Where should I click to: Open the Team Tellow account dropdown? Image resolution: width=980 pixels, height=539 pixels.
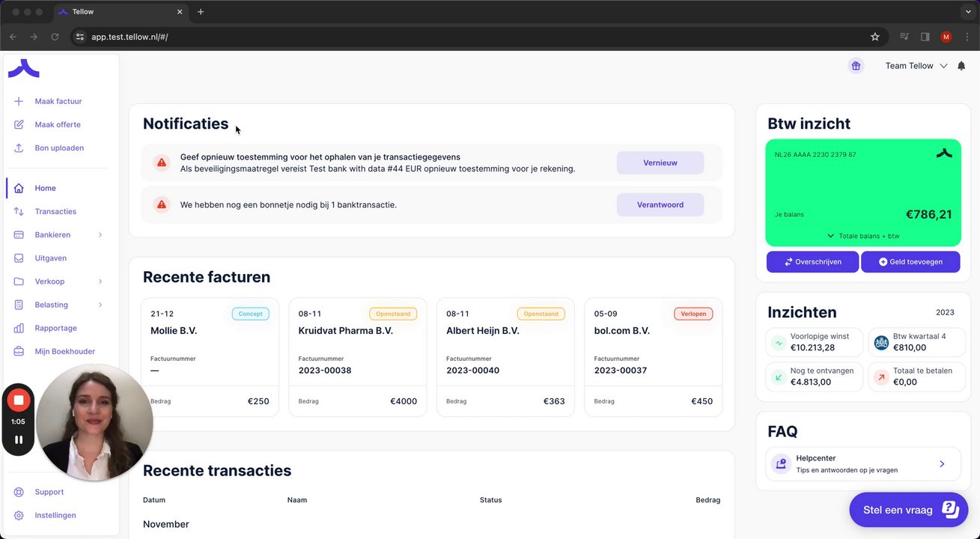pyautogui.click(x=916, y=66)
